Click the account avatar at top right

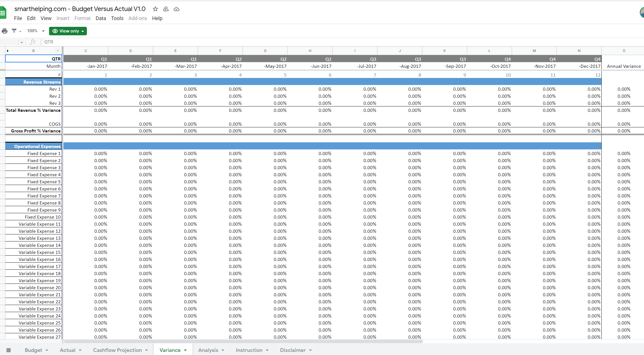pyautogui.click(x=641, y=13)
